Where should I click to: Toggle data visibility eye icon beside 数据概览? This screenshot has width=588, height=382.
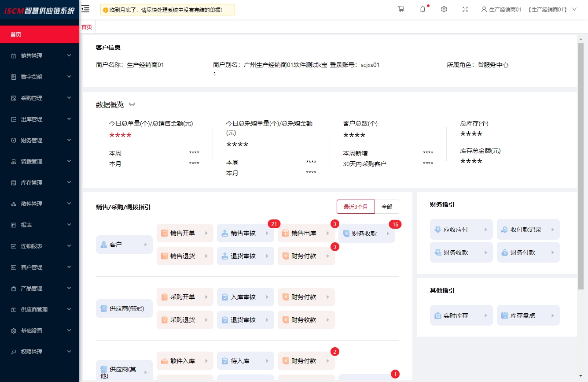click(132, 104)
